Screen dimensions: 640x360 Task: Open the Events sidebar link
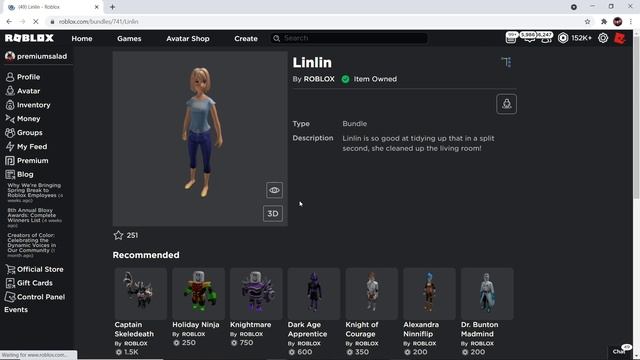point(16,309)
